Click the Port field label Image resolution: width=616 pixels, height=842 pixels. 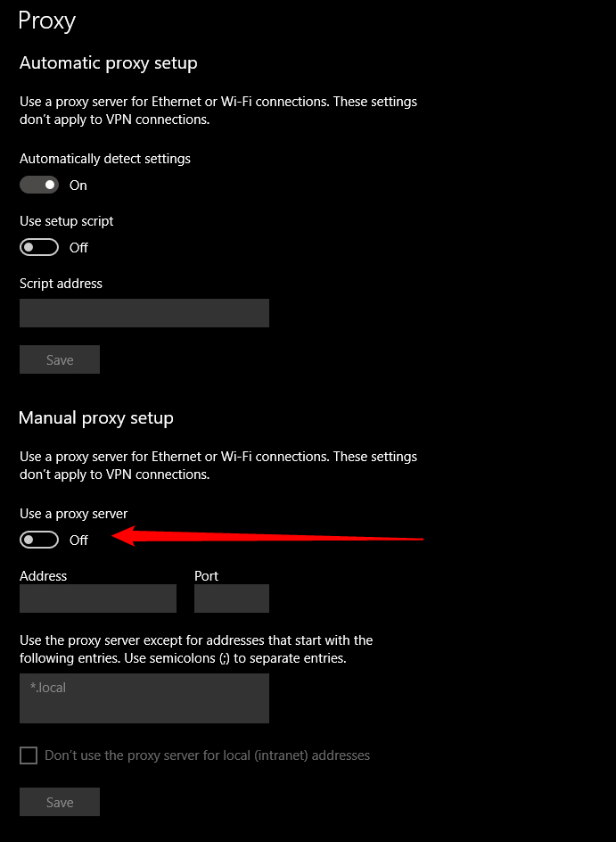pyautogui.click(x=206, y=575)
